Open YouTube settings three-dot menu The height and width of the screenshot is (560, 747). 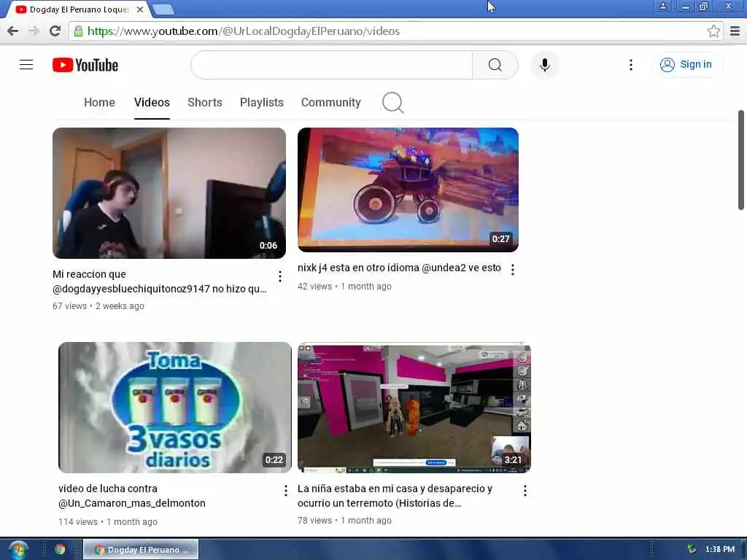click(631, 65)
